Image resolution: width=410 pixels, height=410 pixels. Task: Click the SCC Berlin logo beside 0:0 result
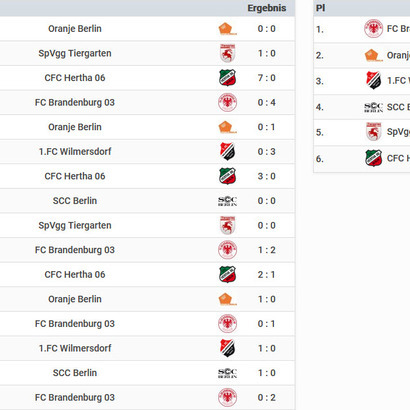227,201
